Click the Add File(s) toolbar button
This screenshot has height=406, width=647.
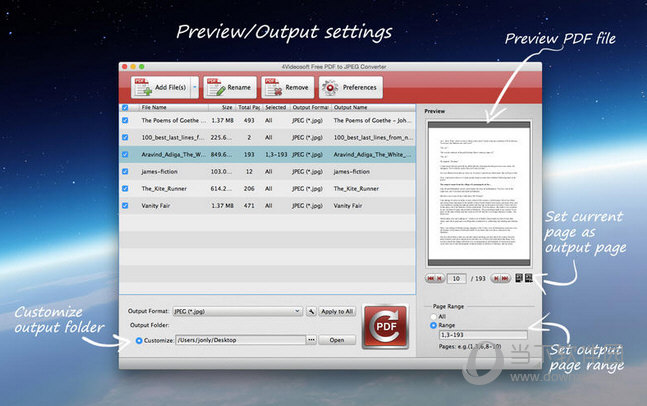(x=161, y=87)
